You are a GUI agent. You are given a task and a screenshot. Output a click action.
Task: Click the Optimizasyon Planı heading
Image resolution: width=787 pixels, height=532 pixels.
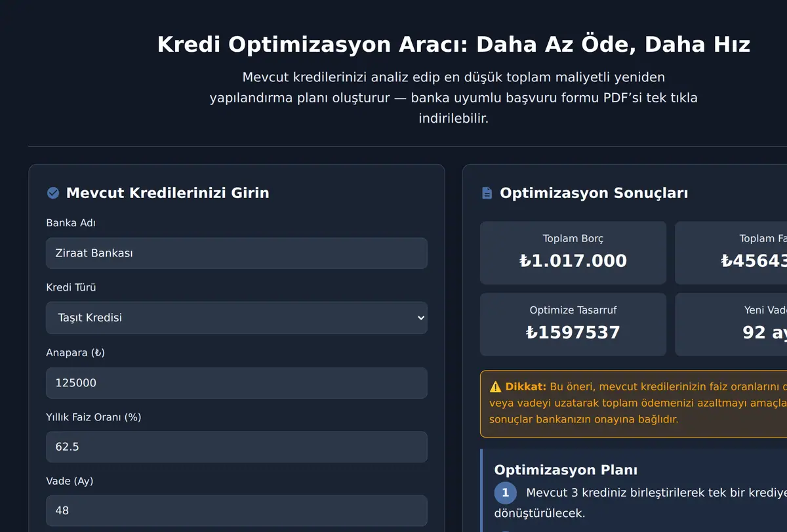[x=566, y=470]
